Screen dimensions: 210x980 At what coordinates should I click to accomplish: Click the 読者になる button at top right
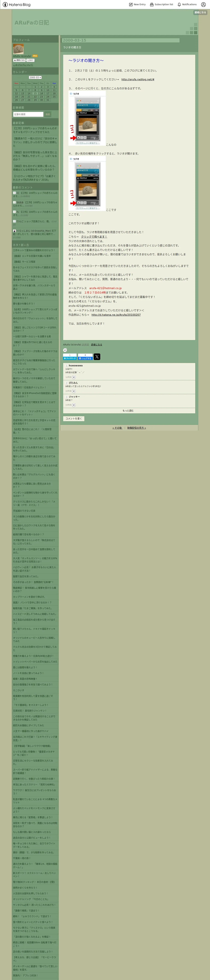point(200,13)
